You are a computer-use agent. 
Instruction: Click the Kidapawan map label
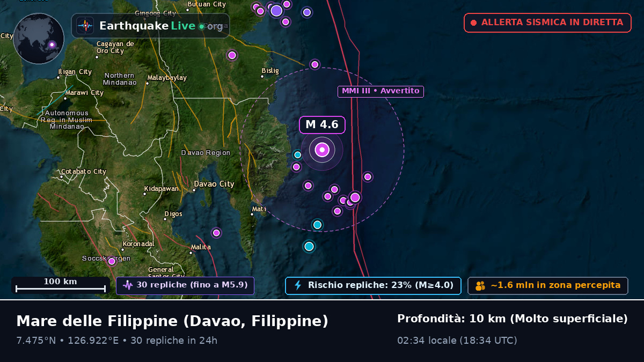162,189
